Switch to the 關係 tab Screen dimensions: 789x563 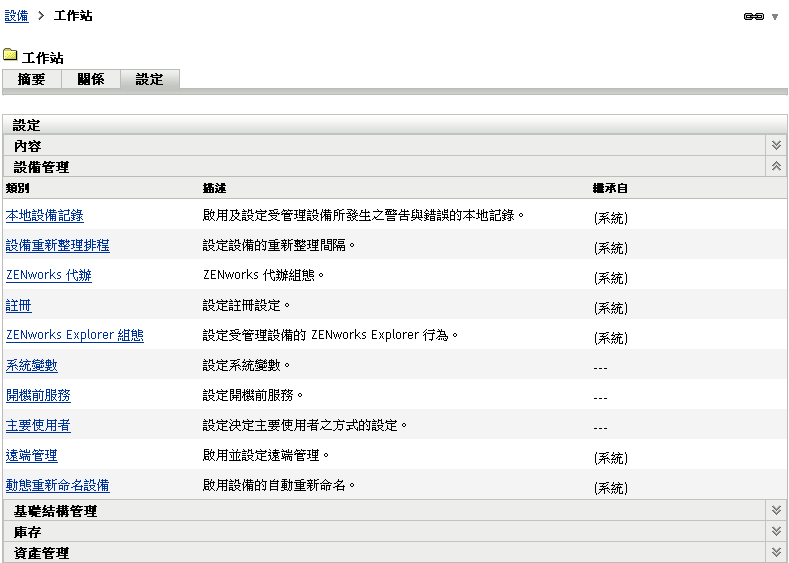click(91, 79)
